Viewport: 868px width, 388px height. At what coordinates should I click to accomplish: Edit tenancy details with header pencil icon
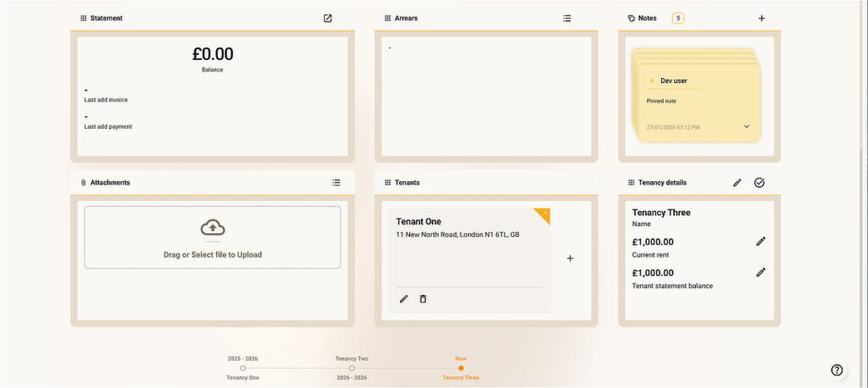point(737,182)
